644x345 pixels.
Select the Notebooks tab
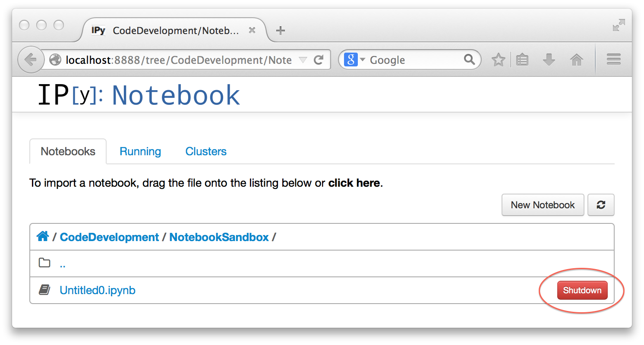click(68, 151)
